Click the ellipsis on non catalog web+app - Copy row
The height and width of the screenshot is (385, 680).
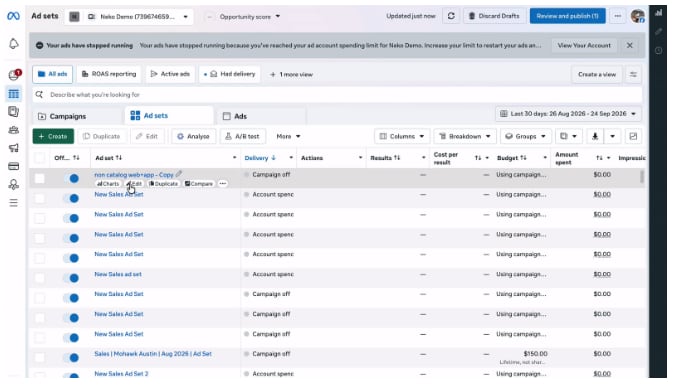(222, 184)
